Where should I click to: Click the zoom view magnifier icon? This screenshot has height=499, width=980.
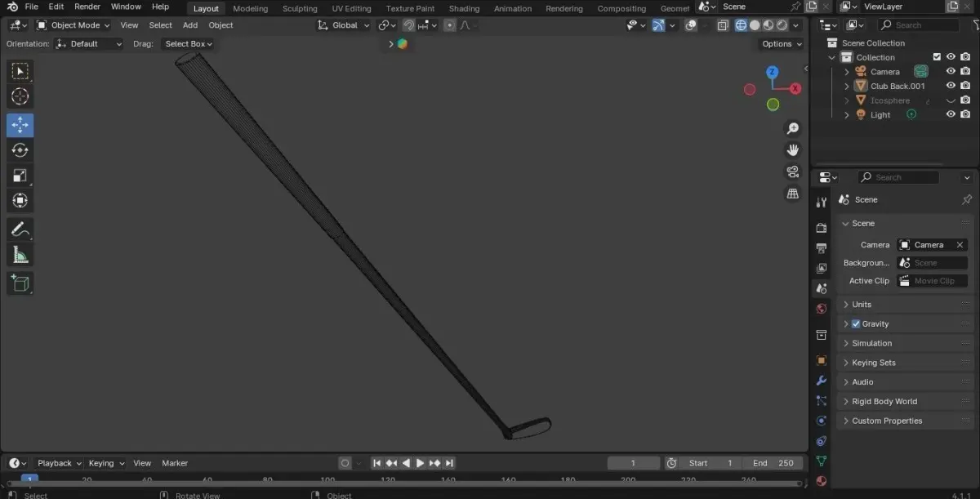(x=792, y=128)
